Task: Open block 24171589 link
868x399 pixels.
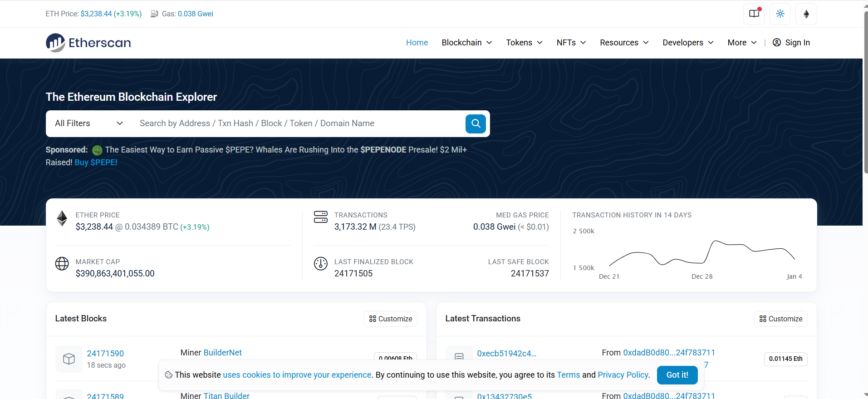Action: click(105, 396)
